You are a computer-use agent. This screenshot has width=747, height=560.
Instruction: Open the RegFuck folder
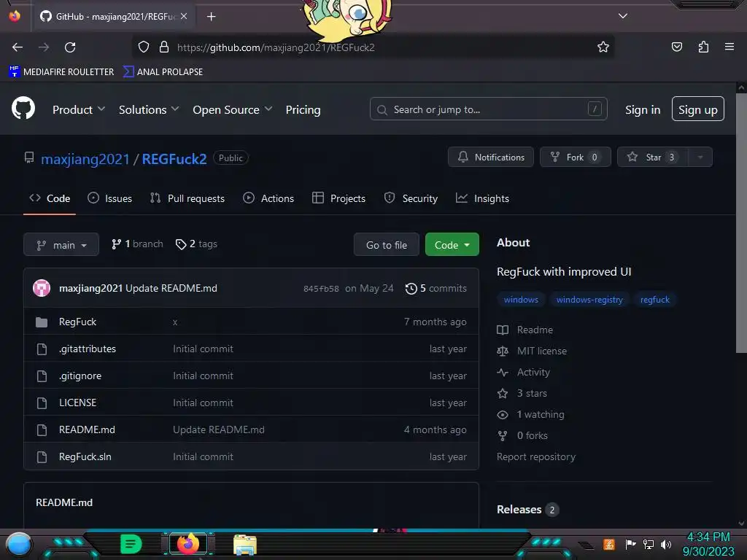(77, 322)
